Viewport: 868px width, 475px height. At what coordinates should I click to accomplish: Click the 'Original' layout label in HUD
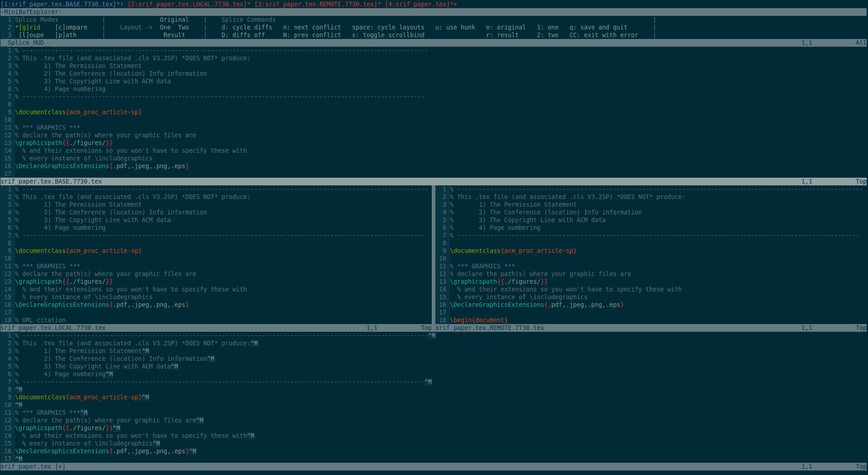(174, 19)
